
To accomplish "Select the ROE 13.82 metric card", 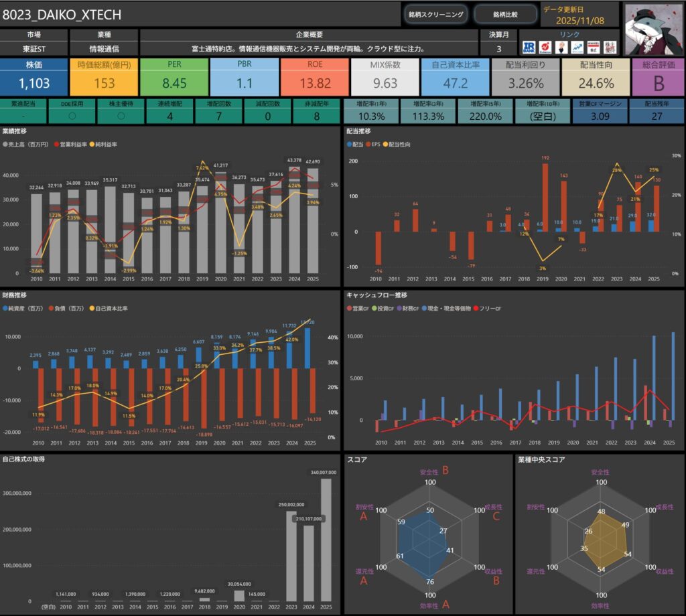I will point(314,76).
